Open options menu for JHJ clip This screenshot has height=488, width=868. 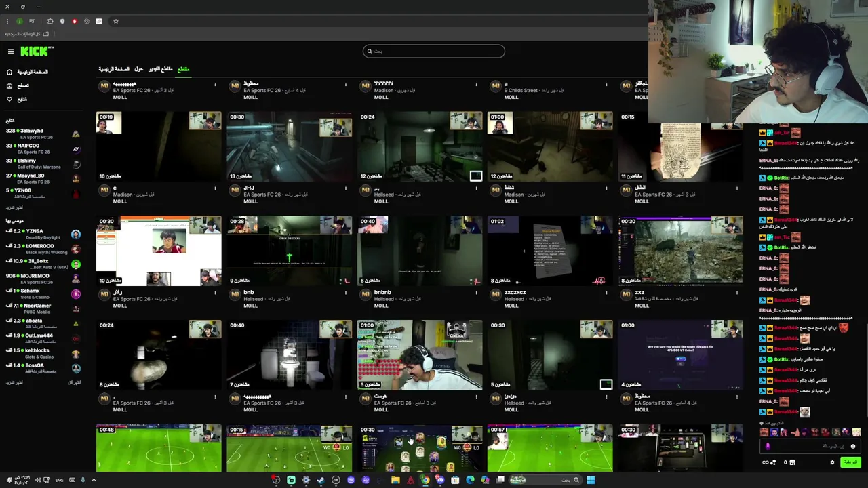[346, 188]
